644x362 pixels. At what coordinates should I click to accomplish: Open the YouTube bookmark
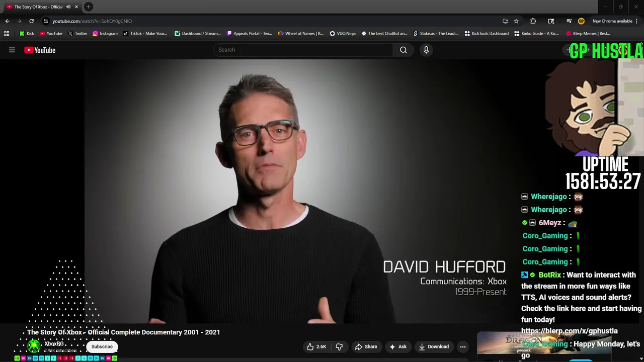tap(51, 34)
